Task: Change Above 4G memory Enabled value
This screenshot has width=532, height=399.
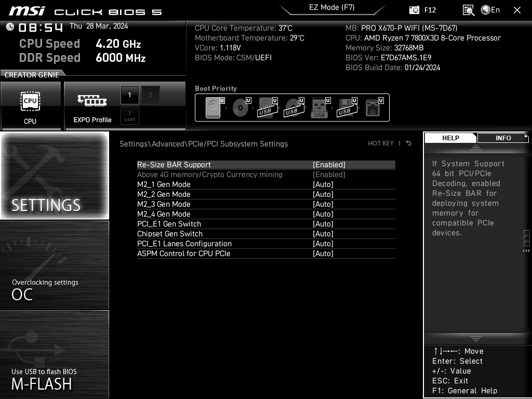Action: point(329,175)
